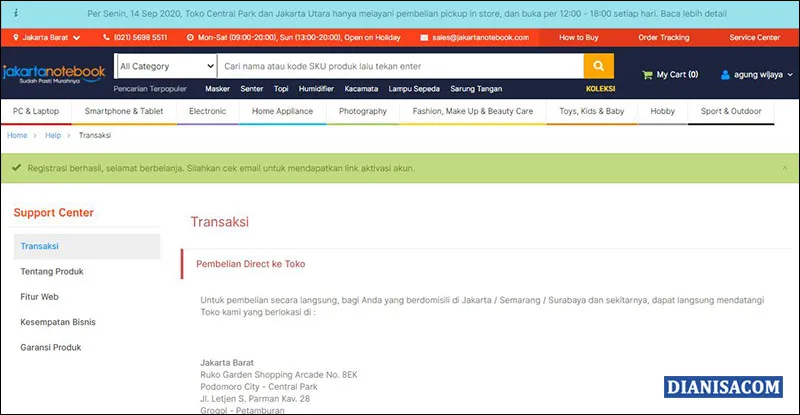Click the Pembelian Direct ke Toko heading
This screenshot has width=800, height=415.
coord(251,264)
